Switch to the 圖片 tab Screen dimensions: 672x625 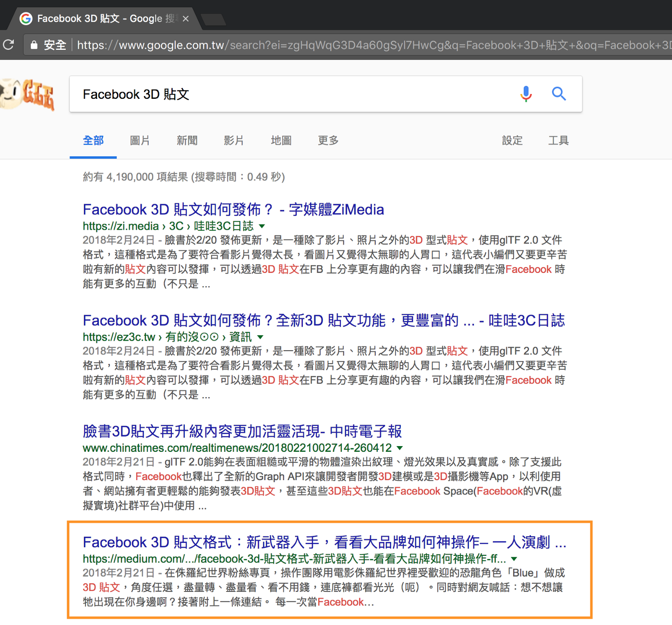140,141
